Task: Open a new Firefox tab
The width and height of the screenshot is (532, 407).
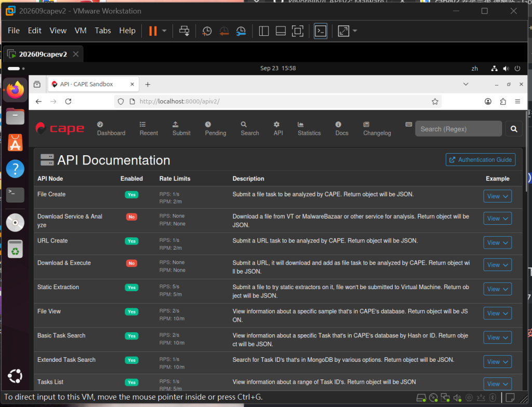Action: (148, 85)
